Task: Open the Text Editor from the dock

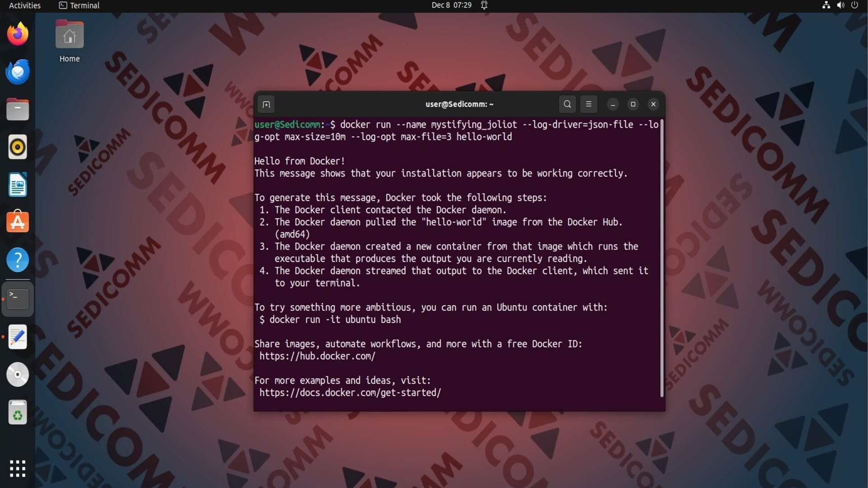Action: (18, 337)
